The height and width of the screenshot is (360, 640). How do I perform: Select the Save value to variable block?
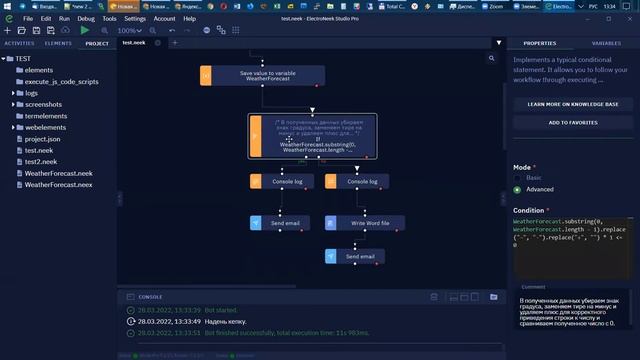pos(262,76)
